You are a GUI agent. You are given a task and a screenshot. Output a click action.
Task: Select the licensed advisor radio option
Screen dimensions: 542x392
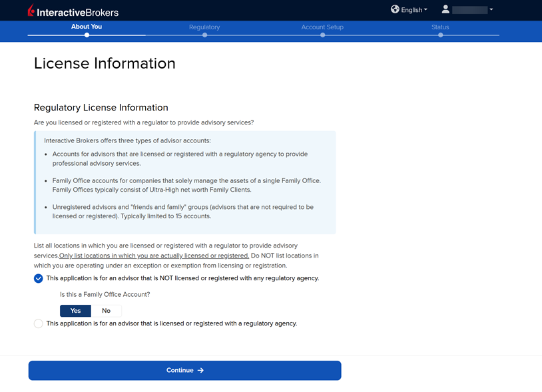click(x=39, y=323)
